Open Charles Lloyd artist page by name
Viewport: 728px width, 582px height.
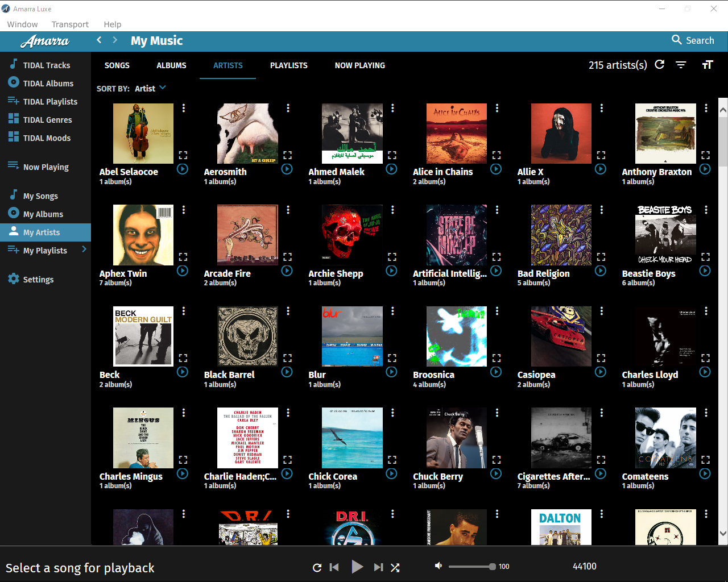650,375
